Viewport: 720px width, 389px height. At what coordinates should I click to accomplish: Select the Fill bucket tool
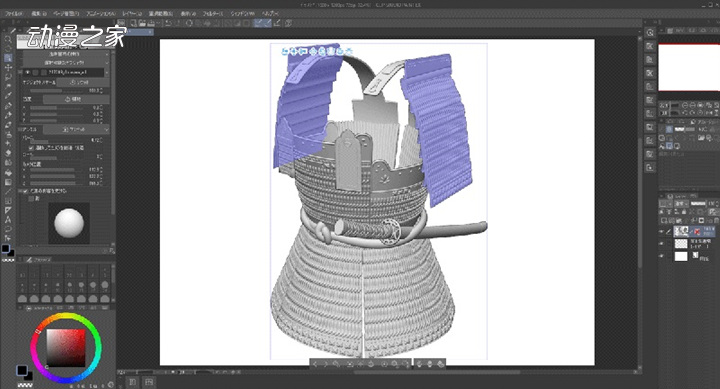coord(8,172)
